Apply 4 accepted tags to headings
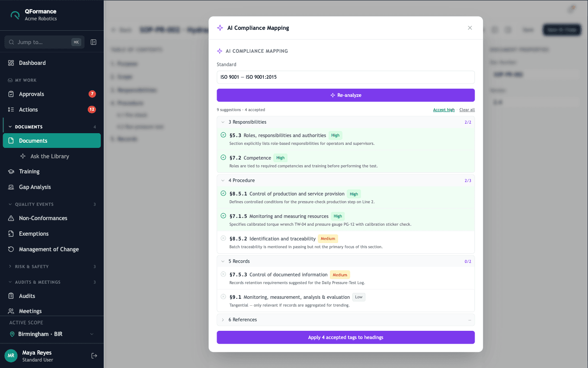The image size is (588, 368). (345, 337)
